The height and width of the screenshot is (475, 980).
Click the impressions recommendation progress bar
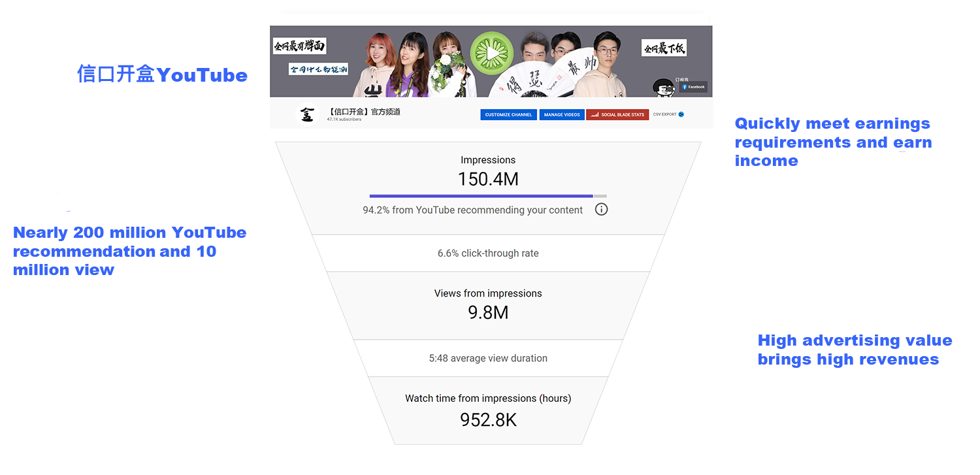click(488, 195)
